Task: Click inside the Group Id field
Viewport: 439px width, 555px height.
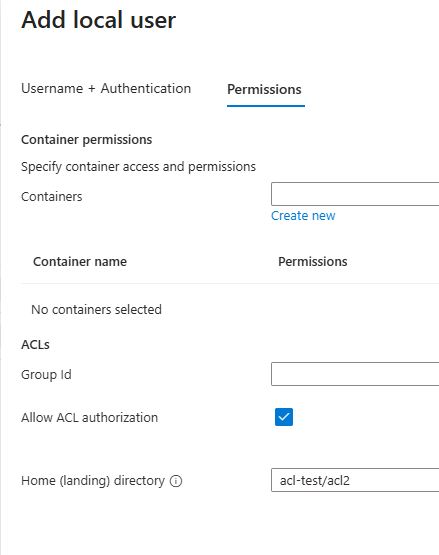Action: click(355, 374)
